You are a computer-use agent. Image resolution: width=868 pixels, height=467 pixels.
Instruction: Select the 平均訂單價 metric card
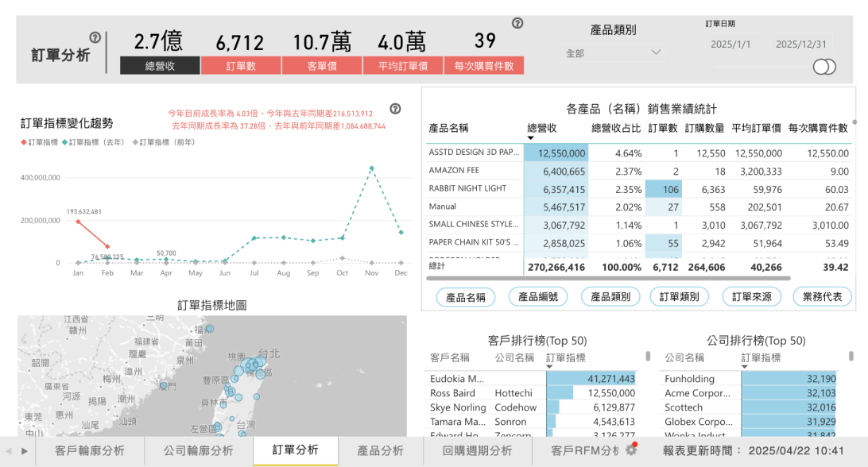[402, 51]
